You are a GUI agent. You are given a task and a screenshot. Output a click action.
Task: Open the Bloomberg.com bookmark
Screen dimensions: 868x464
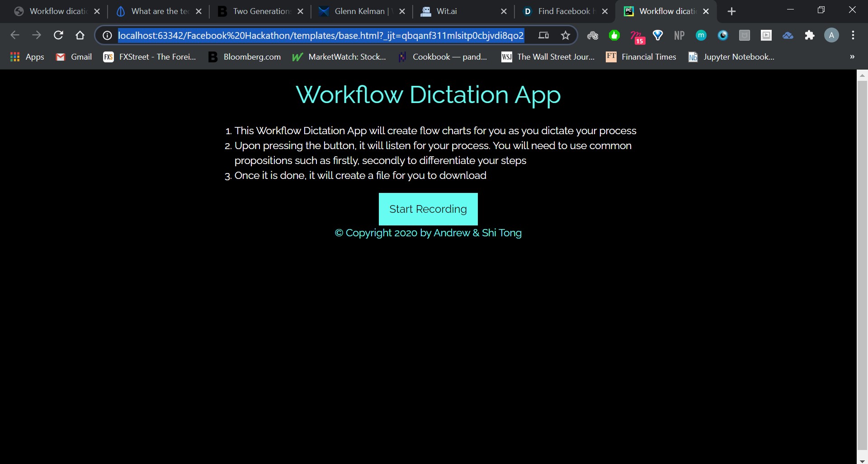point(244,57)
